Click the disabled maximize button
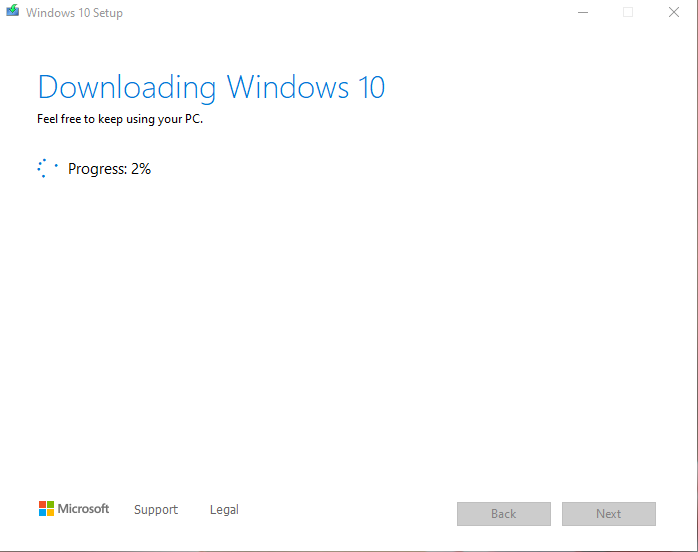Screen dimensions: 698x552 click(x=628, y=12)
